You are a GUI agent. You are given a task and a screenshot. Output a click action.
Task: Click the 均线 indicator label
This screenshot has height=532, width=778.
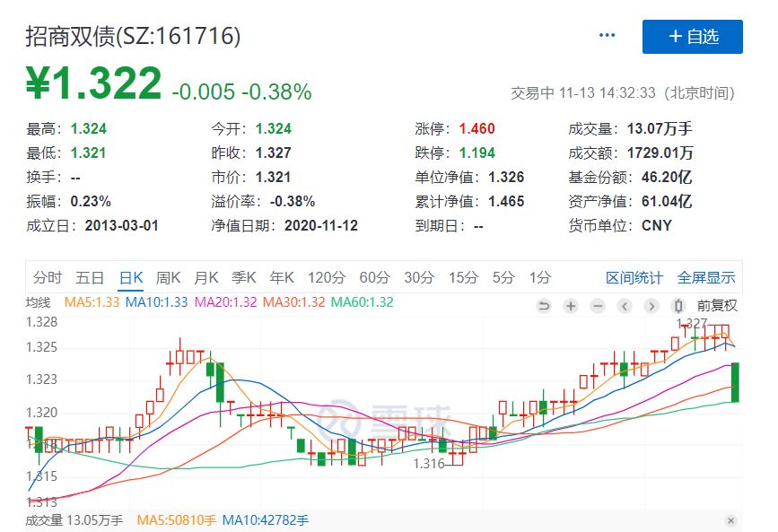[x=39, y=302]
